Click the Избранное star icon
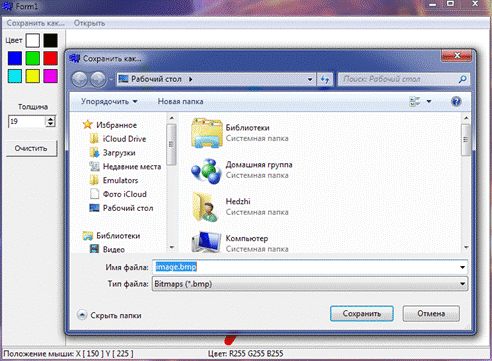 pos(87,125)
